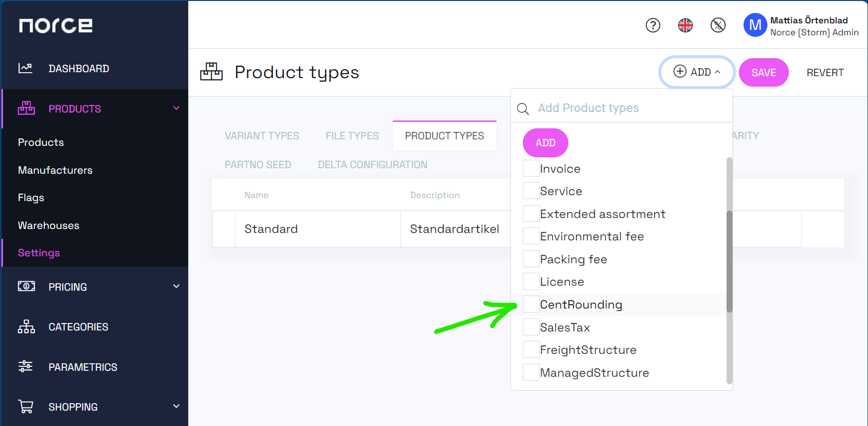Open the Categories section

click(78, 327)
